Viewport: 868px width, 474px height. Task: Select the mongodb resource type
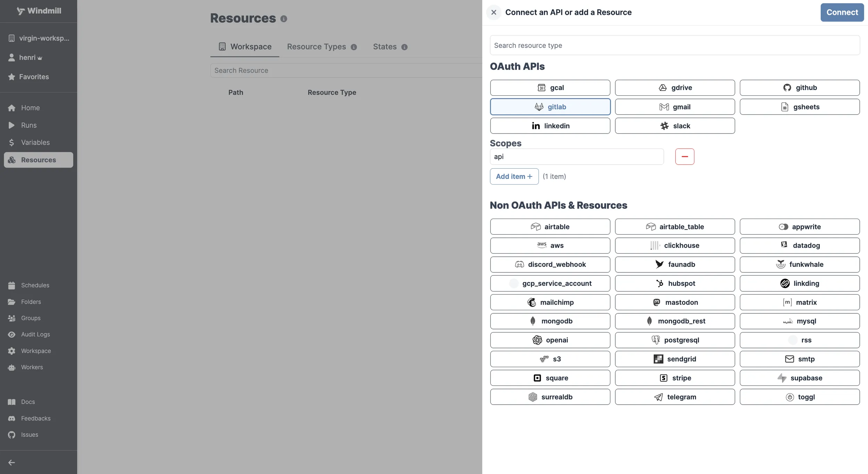point(550,321)
